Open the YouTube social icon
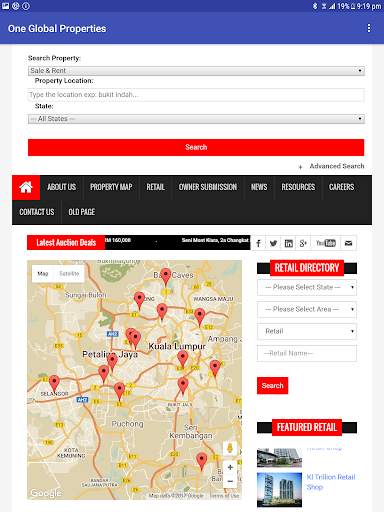The image size is (384, 512). click(x=326, y=243)
